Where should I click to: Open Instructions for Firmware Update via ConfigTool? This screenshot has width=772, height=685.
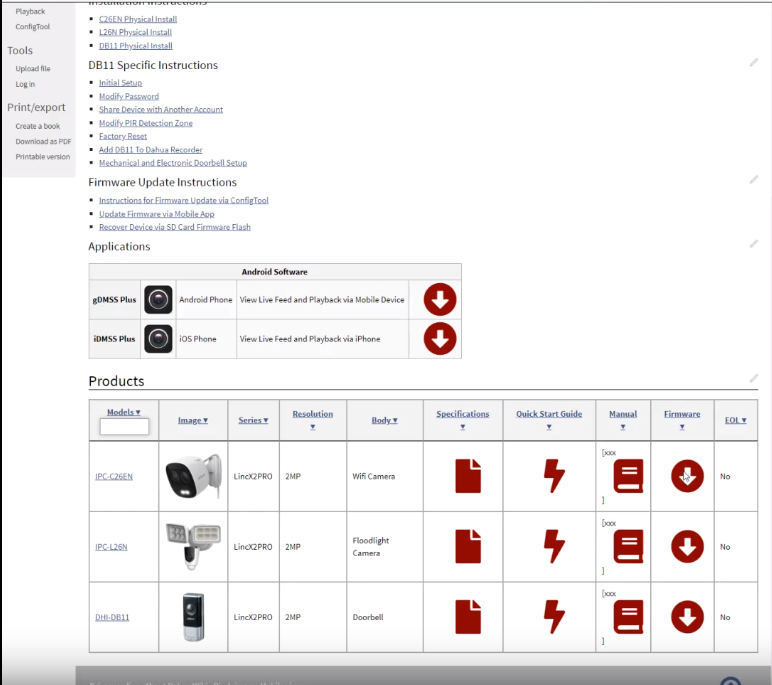coord(184,200)
